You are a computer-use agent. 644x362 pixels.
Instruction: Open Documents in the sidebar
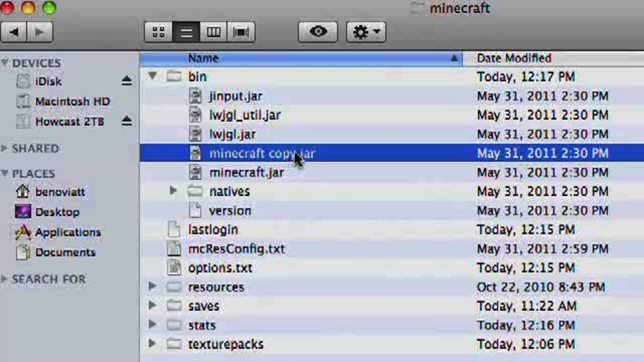(x=65, y=252)
